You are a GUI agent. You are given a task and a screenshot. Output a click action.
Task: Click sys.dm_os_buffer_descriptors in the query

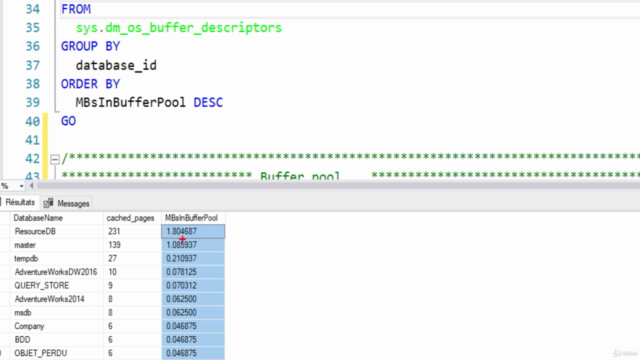click(x=179, y=28)
